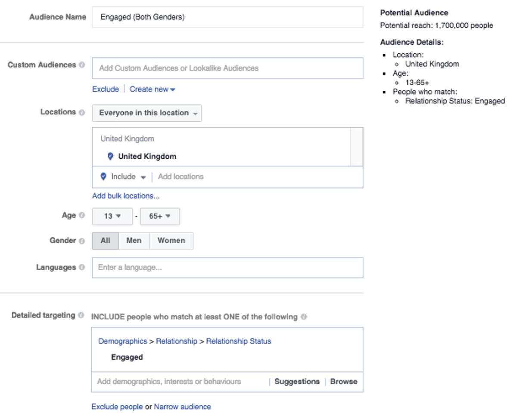Expand the Create new dropdown
The height and width of the screenshot is (420, 517).
tap(153, 89)
